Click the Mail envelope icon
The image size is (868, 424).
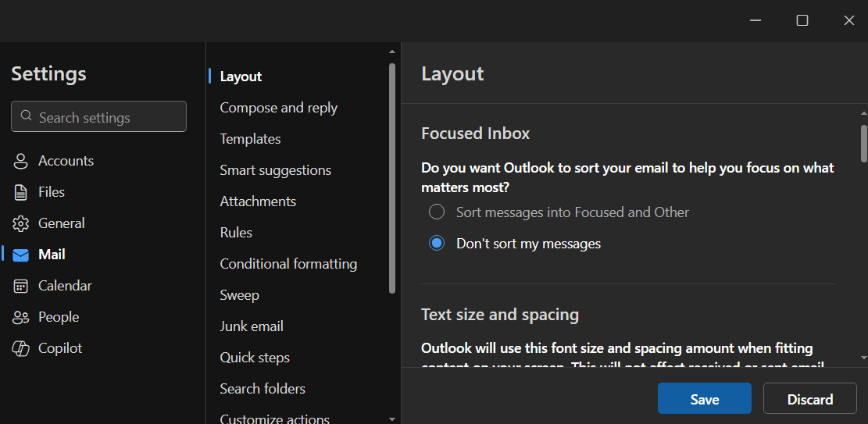20,255
